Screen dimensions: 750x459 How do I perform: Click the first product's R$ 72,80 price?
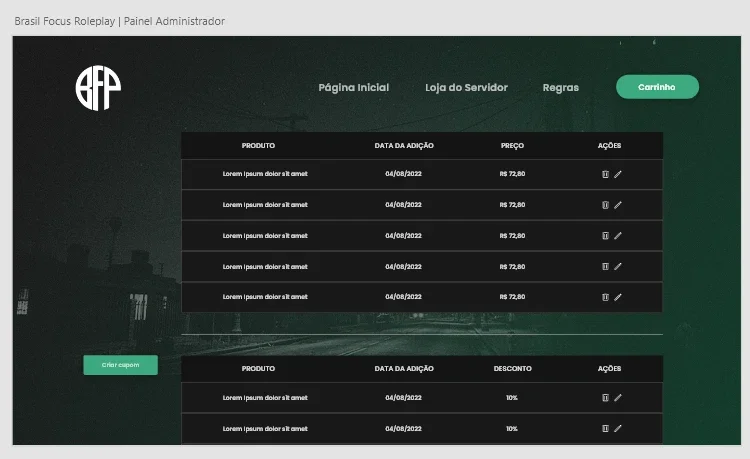click(512, 174)
